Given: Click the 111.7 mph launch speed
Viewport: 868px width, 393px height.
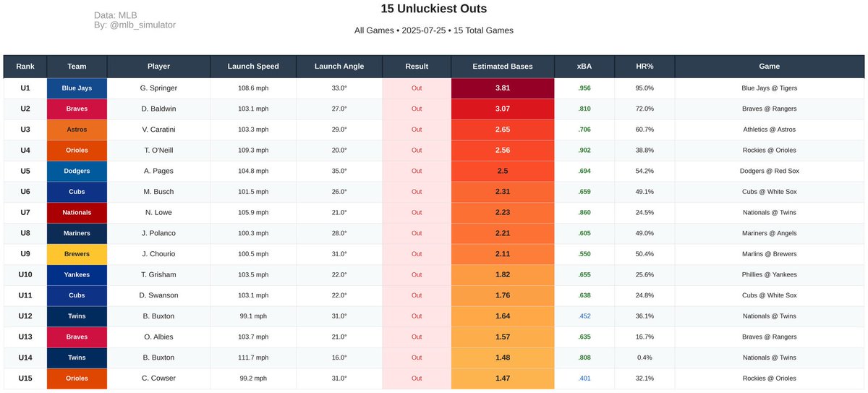Looking at the screenshot, I should coord(253,358).
